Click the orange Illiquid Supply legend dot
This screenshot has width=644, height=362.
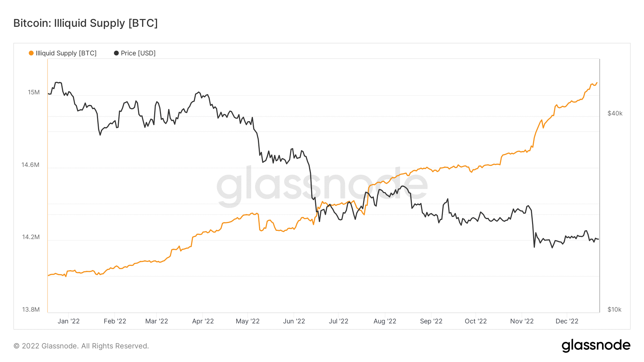31,53
